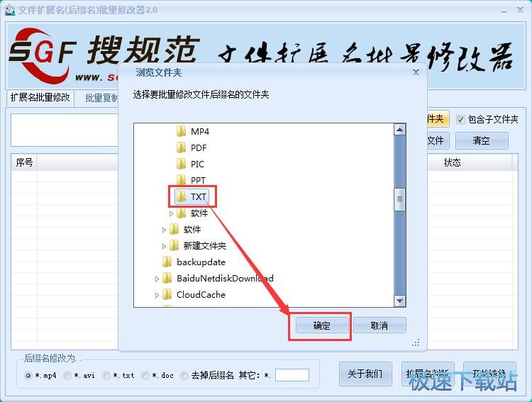Image resolution: width=532 pixels, height=402 pixels.
Task: Click the folder tree scrollbar thumb
Action: coord(399,199)
